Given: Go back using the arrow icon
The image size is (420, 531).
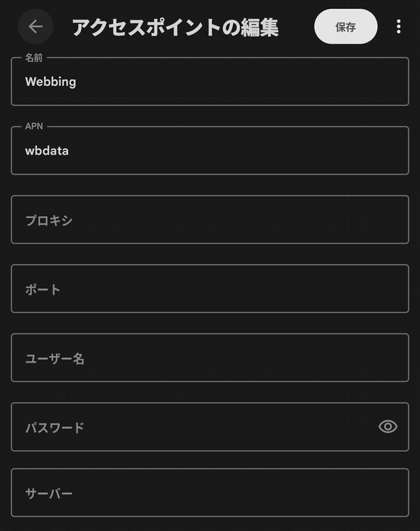Looking at the screenshot, I should pos(35,27).
